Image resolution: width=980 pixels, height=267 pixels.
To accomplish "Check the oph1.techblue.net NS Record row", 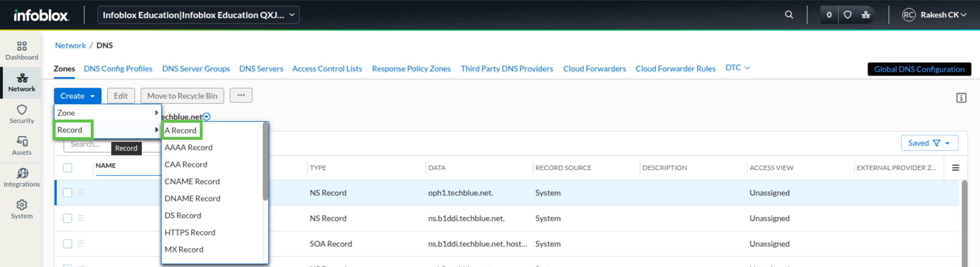I will tap(67, 192).
